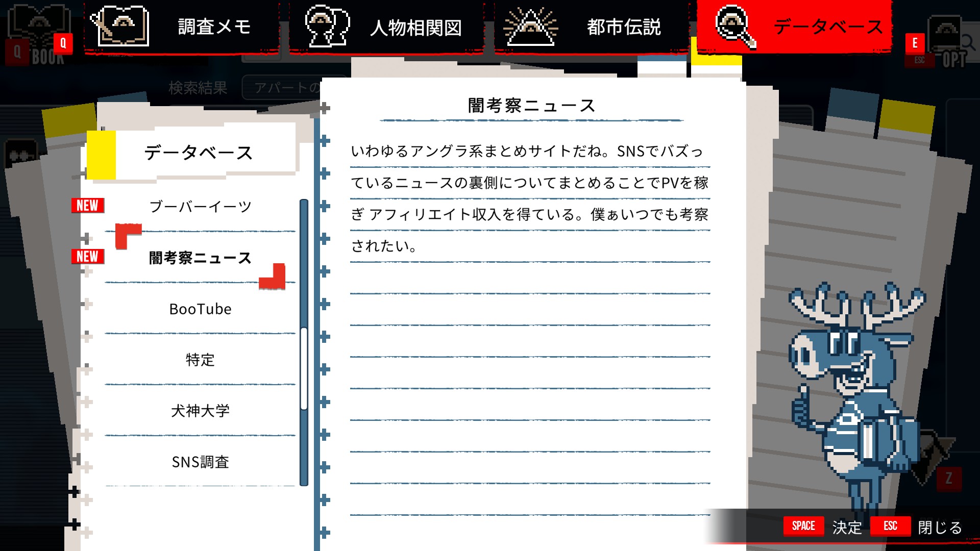980x551 pixels.
Task: Open the SNS調査 entry
Action: pos(200,462)
